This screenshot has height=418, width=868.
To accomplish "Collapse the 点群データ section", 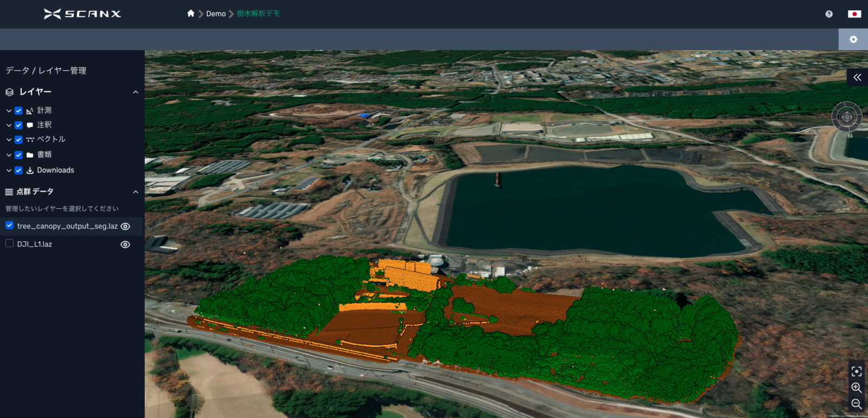I will (x=136, y=192).
